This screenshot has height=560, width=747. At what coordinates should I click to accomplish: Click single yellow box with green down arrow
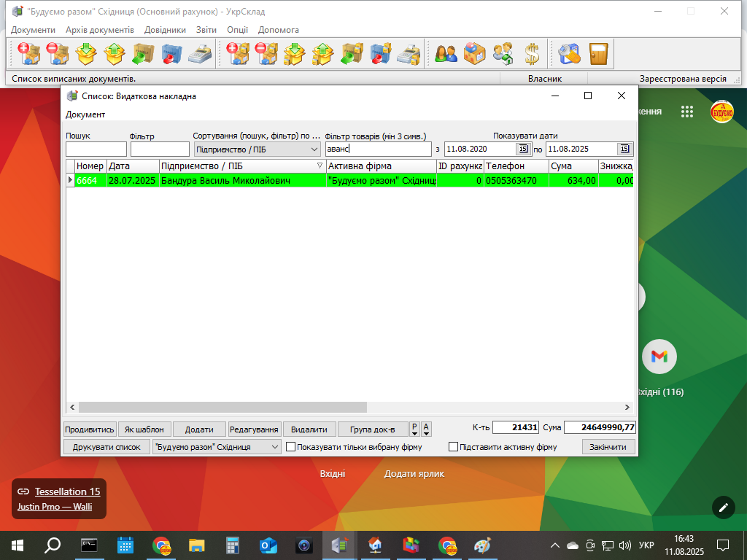pyautogui.click(x=86, y=53)
